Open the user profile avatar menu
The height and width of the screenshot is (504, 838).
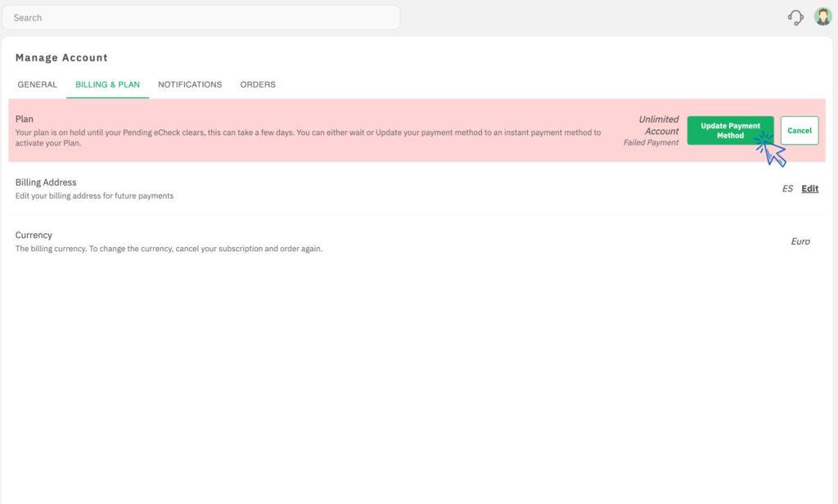[822, 17]
